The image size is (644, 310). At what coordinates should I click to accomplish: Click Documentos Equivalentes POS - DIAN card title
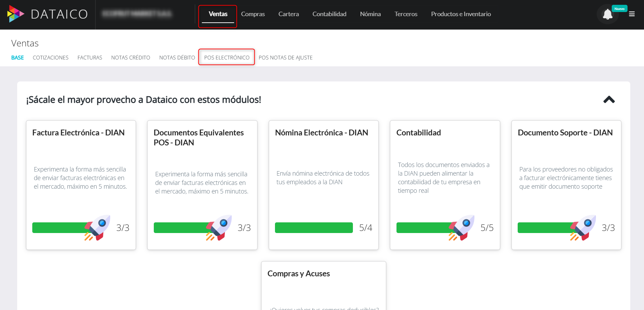click(x=199, y=137)
